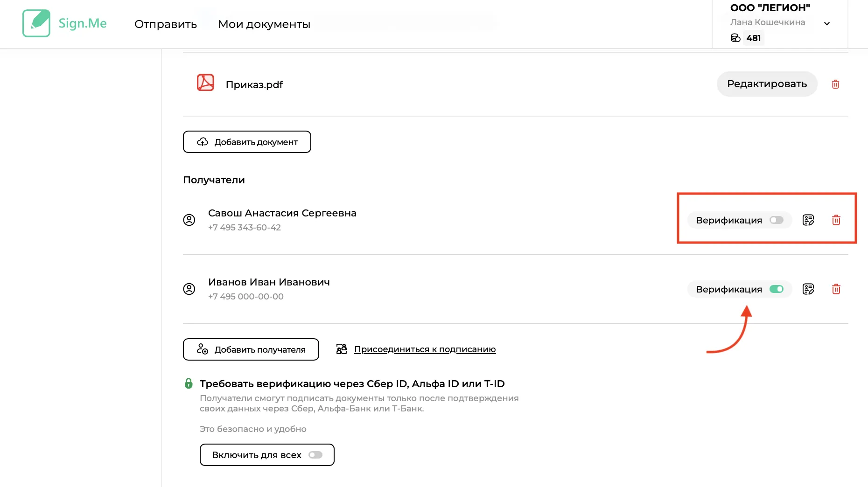The width and height of the screenshot is (868, 487).
Task: Click the Приказ.pdf PDF file icon
Action: pyautogui.click(x=205, y=83)
